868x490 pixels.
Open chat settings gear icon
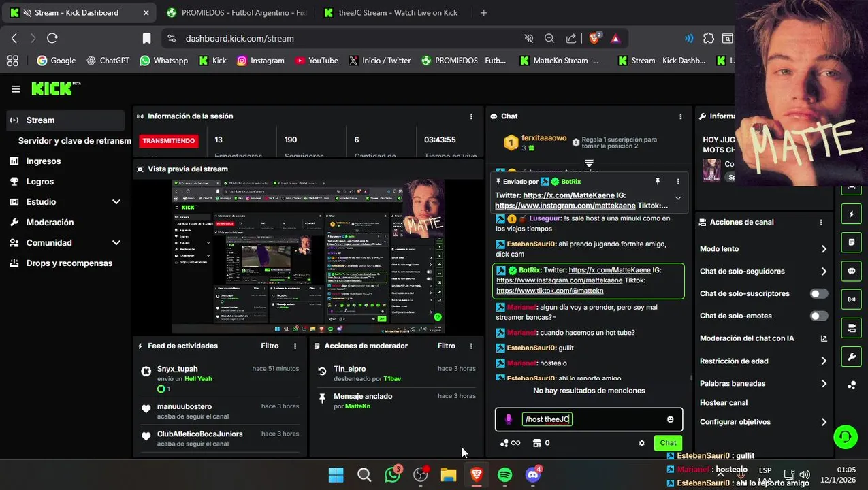[641, 443]
